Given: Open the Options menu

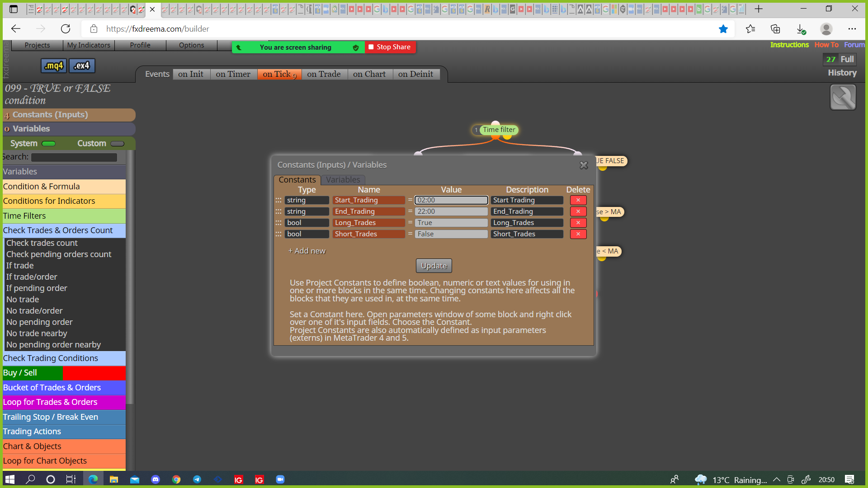Looking at the screenshot, I should pos(192,45).
